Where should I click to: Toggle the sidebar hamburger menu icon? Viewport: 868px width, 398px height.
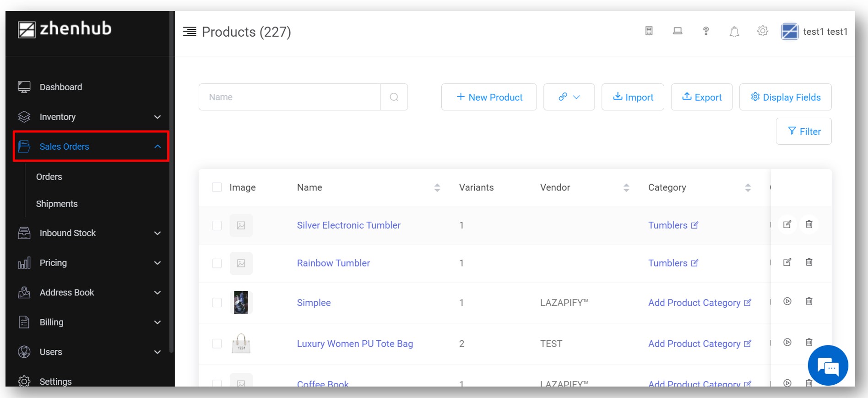point(190,32)
